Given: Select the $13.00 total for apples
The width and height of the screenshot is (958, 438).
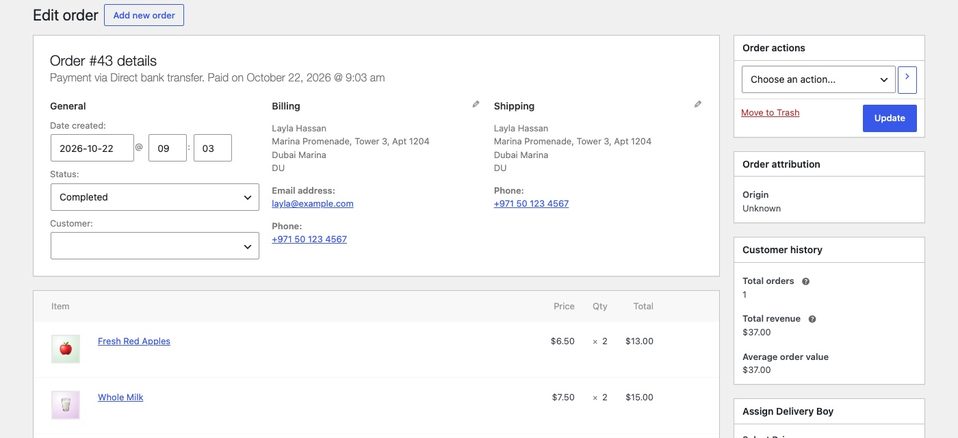Looking at the screenshot, I should point(639,341).
